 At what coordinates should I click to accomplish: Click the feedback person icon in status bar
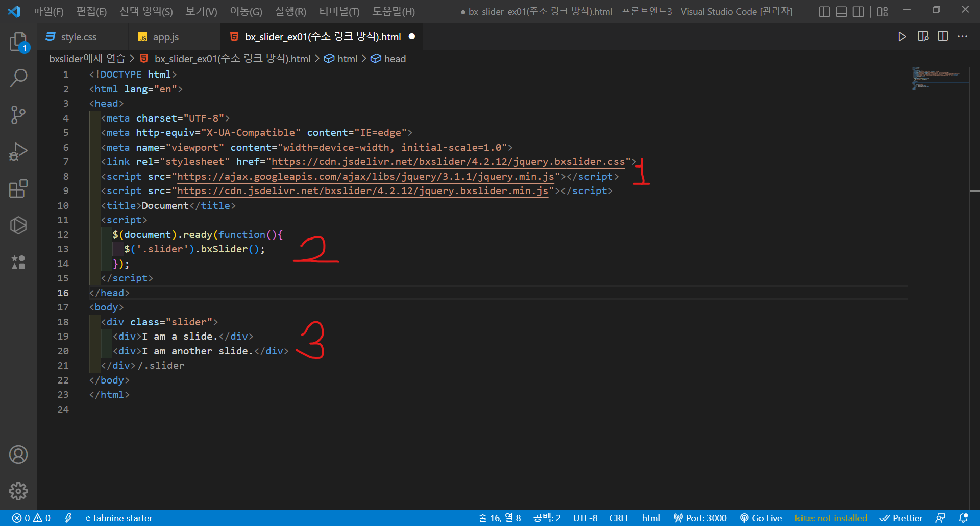940,518
